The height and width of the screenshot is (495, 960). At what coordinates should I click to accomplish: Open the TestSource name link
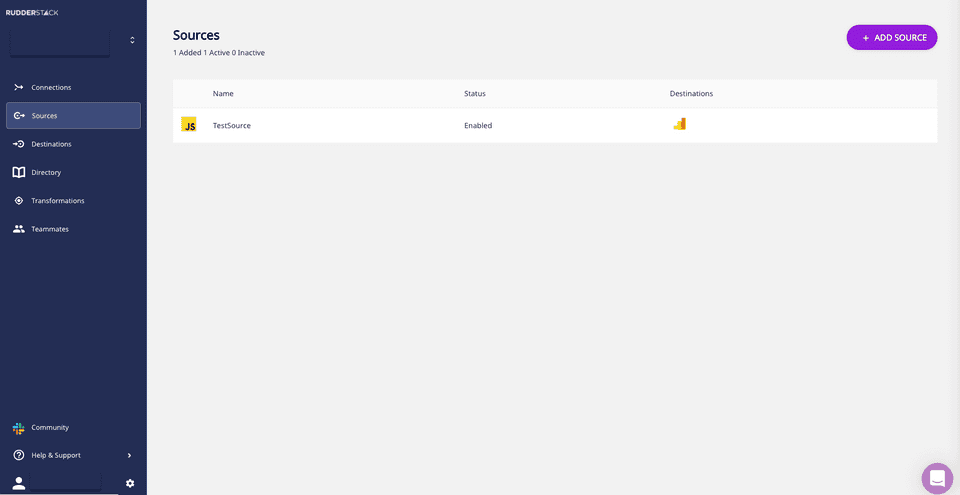pos(232,126)
